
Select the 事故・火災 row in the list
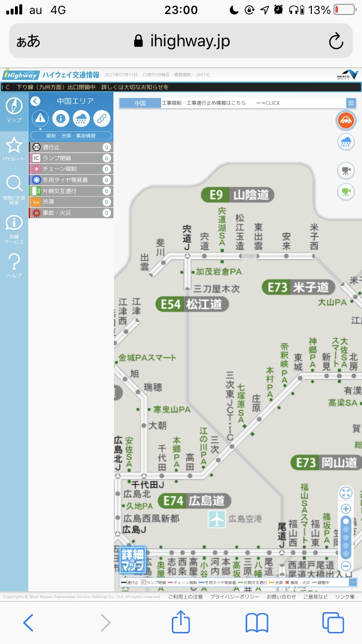pyautogui.click(x=71, y=213)
